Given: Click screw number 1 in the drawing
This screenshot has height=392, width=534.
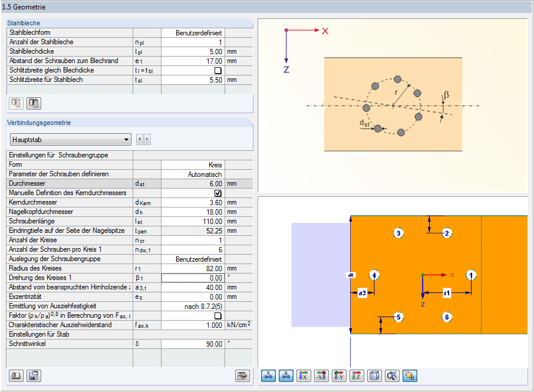Looking at the screenshot, I should coord(472,275).
